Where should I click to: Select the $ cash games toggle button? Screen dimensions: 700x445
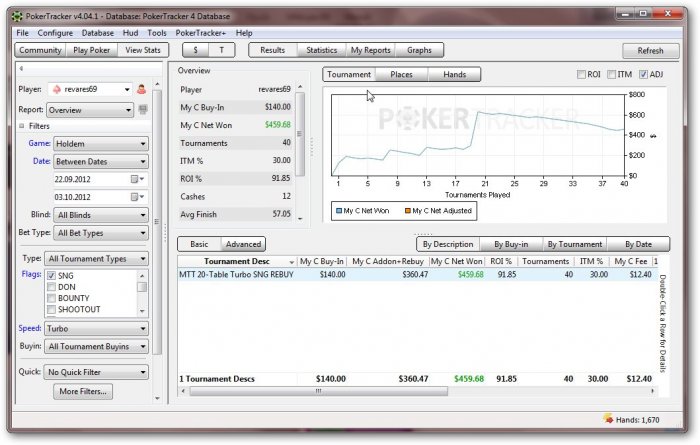click(x=196, y=50)
